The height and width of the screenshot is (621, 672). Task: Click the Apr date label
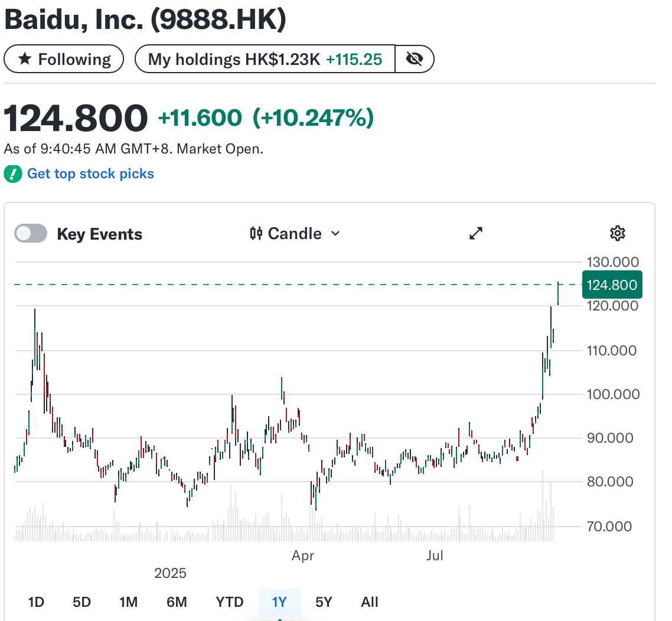(303, 555)
